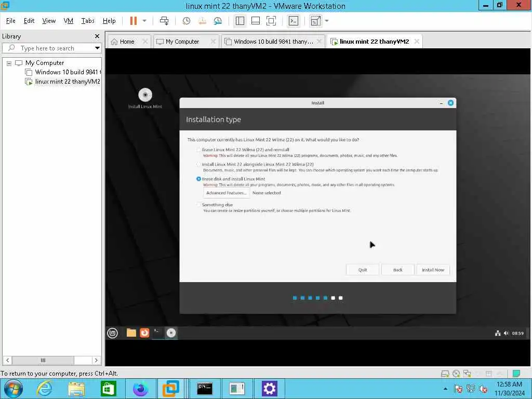Screen dimensions: 532x399
Task: Launch Internet Explorer from the taskbar
Action: pyautogui.click(x=45, y=389)
